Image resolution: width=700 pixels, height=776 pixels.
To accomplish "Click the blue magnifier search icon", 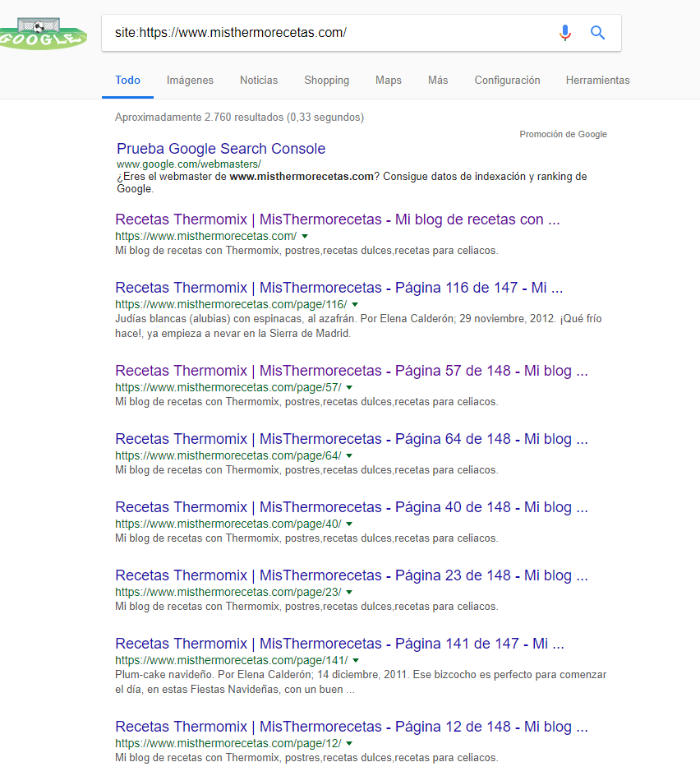I will tap(597, 33).
